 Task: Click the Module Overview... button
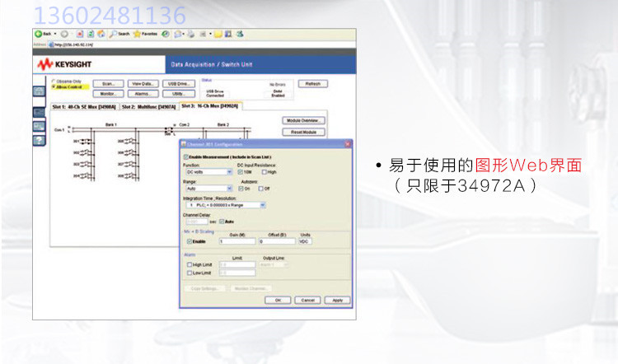[x=304, y=120]
